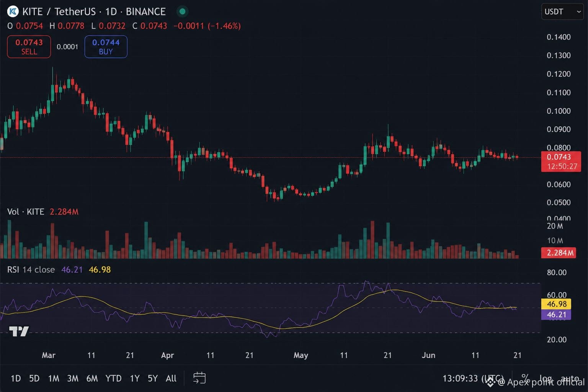The width and height of the screenshot is (588, 392).
Task: Select the 5D time range
Action: [x=34, y=379]
